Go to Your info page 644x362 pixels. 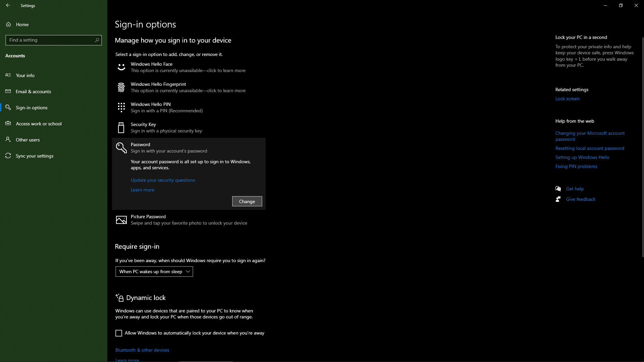click(x=54, y=75)
